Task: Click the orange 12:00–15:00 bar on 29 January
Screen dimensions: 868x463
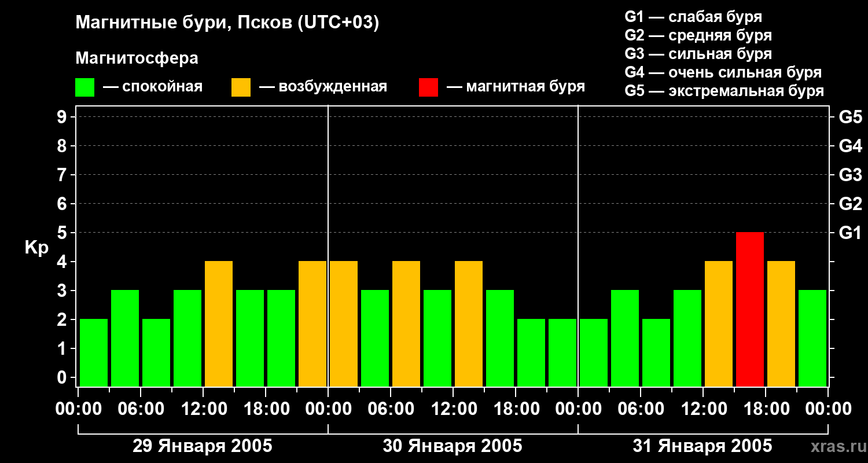Action: tap(219, 324)
